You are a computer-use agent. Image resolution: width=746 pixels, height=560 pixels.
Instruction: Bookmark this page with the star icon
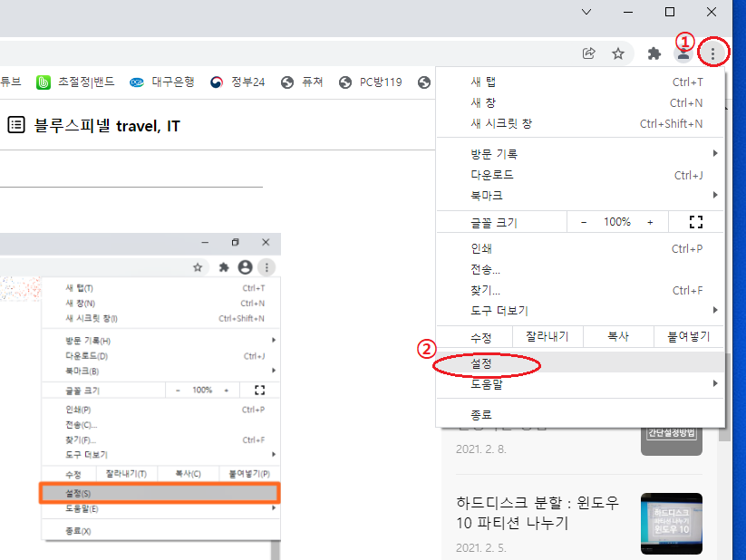click(618, 53)
